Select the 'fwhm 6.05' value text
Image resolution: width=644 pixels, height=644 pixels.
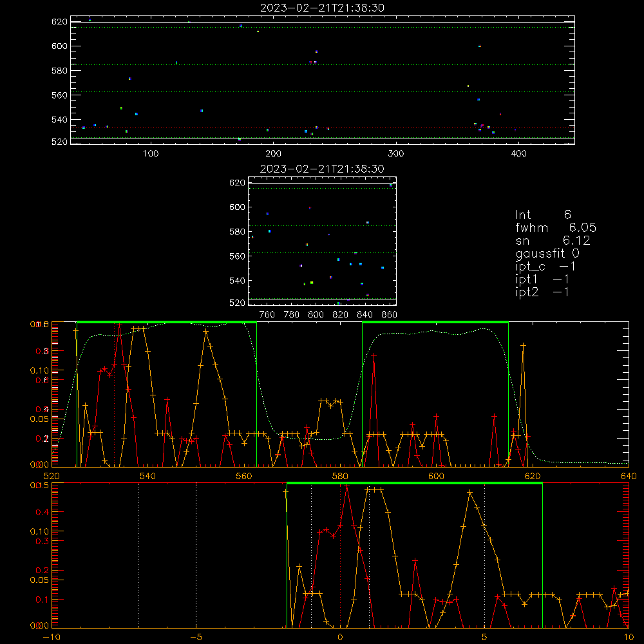pos(556,227)
